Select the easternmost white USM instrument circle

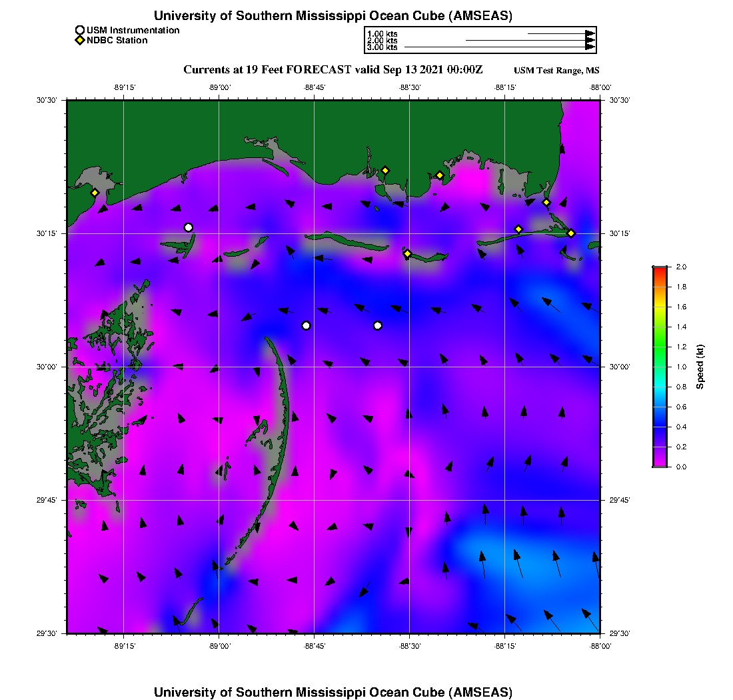[378, 325]
